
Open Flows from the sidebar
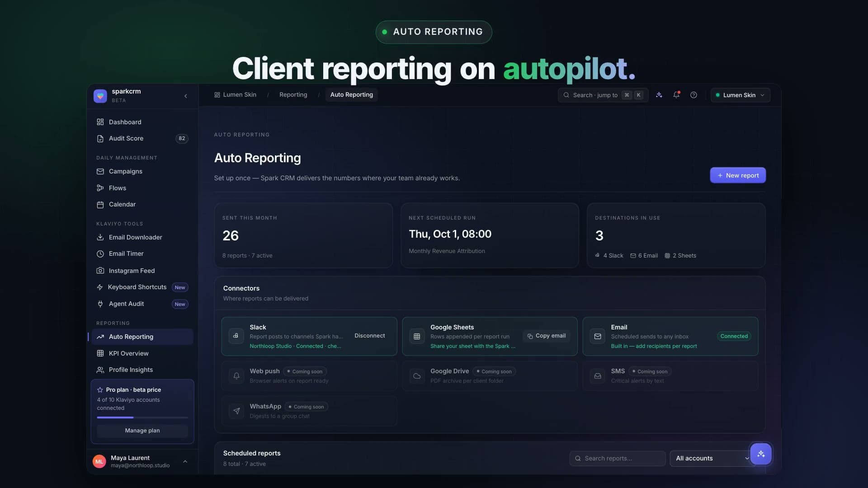[x=142, y=188]
